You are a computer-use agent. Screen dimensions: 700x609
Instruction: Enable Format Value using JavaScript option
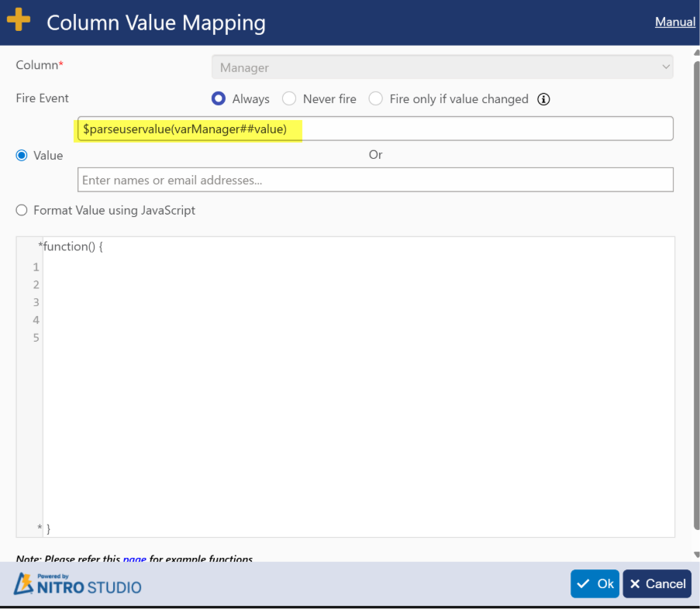tap(22, 210)
